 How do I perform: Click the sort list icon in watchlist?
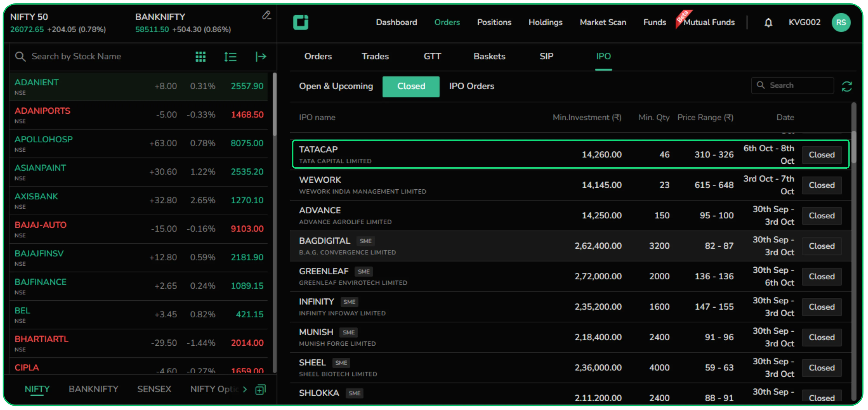pos(230,57)
